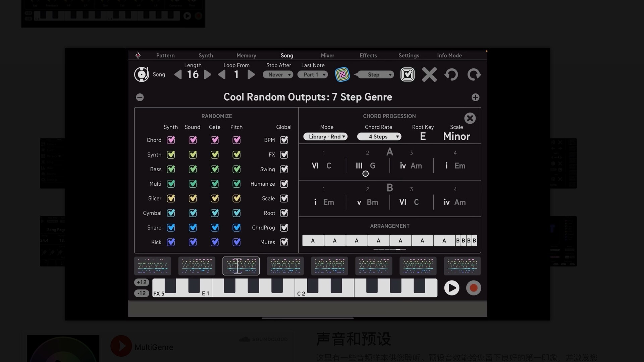Select the first pattern thumbnail
This screenshot has width=644, height=362.
coord(153,266)
